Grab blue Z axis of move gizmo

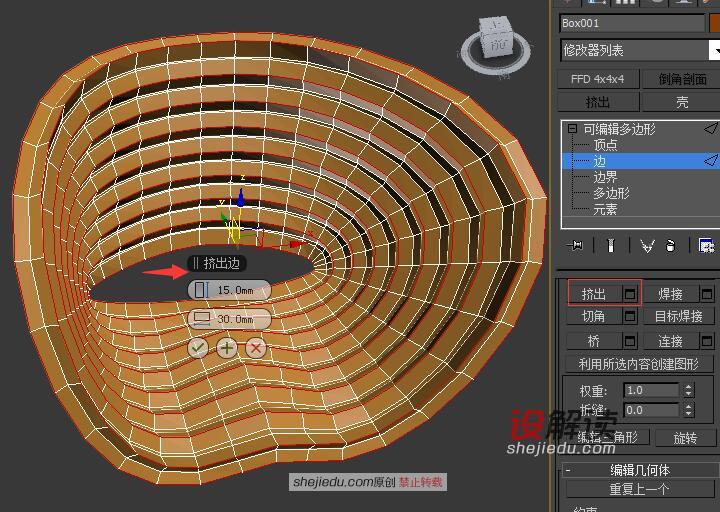tap(241, 198)
